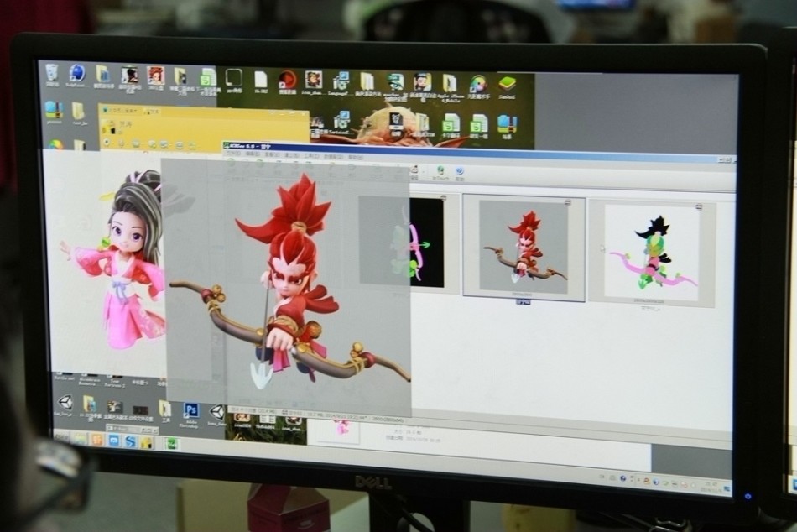
Task: Open the Recycle Bin desktop icon
Action: click(x=52, y=73)
